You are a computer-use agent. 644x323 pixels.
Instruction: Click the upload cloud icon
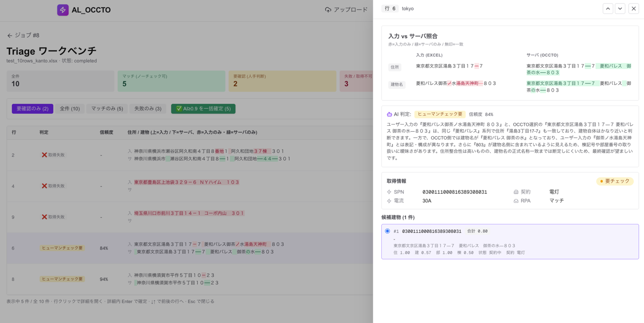point(328,10)
